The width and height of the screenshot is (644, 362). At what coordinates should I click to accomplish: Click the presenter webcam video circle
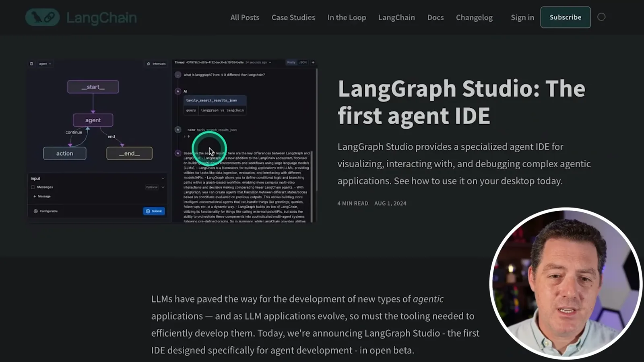pyautogui.click(x=565, y=283)
